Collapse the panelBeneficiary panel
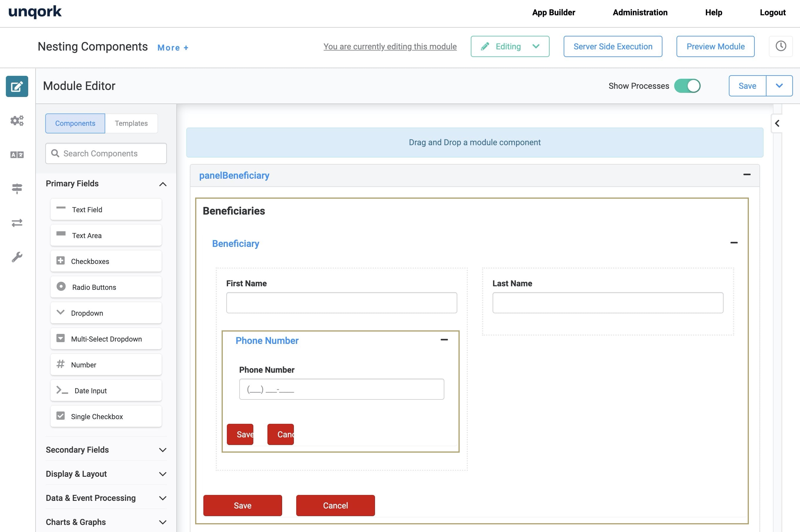Screen dimensions: 800x532 [747, 174]
